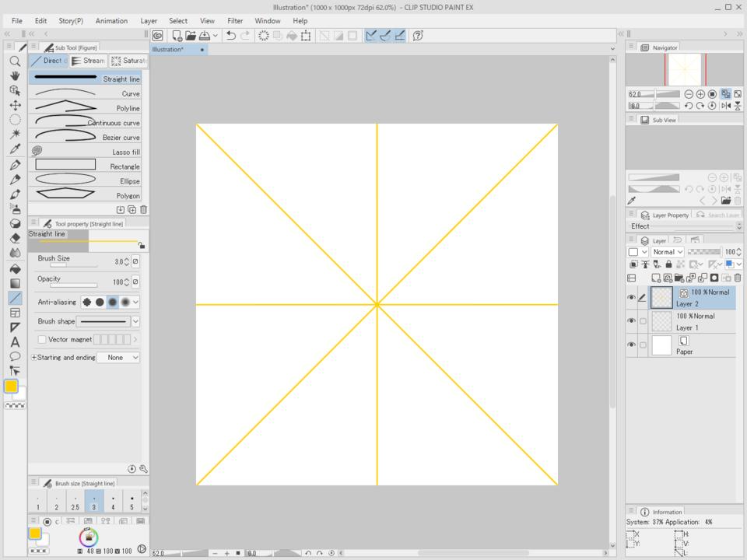Image resolution: width=747 pixels, height=560 pixels.
Task: Choose the Bezier curve sub tool
Action: pos(86,137)
